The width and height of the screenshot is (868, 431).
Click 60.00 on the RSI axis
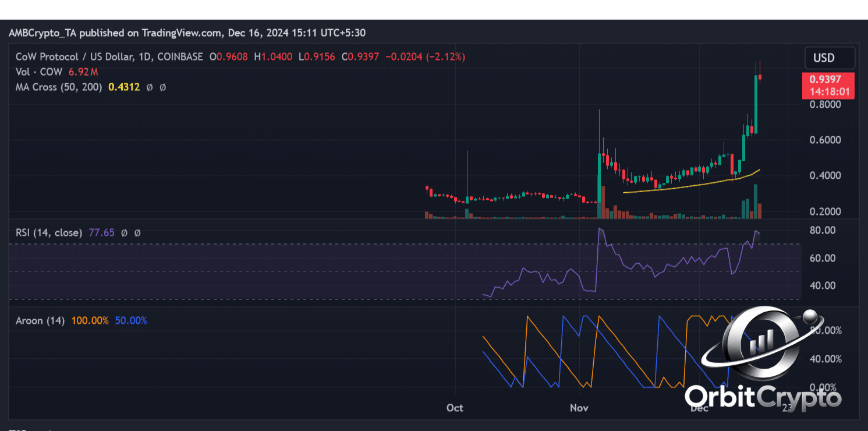coord(823,258)
